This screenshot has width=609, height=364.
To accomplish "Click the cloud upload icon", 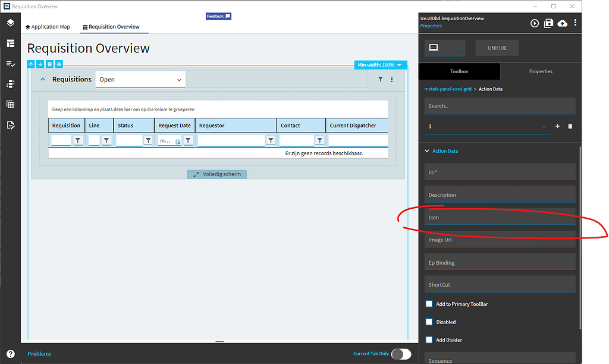I will (x=563, y=23).
